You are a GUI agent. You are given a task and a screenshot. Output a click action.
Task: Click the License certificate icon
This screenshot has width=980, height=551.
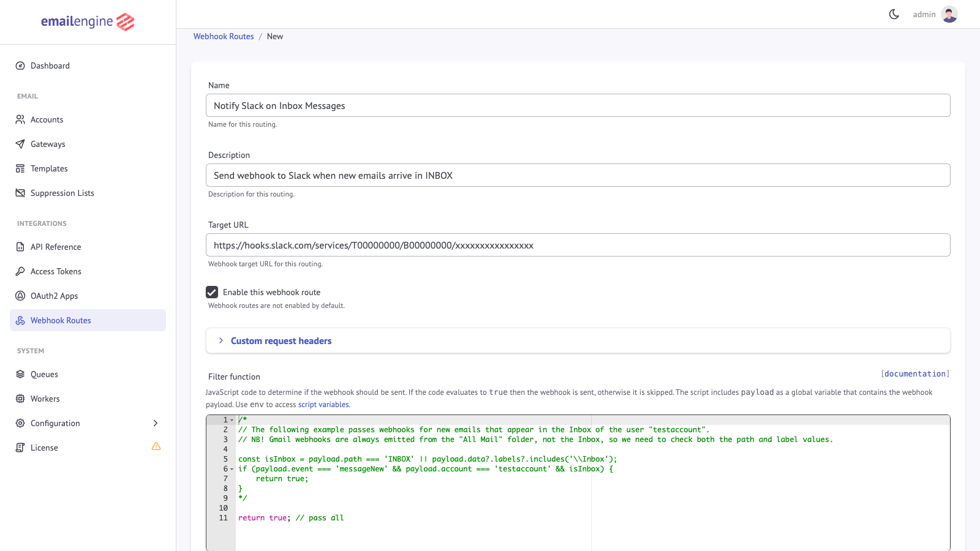[20, 448]
